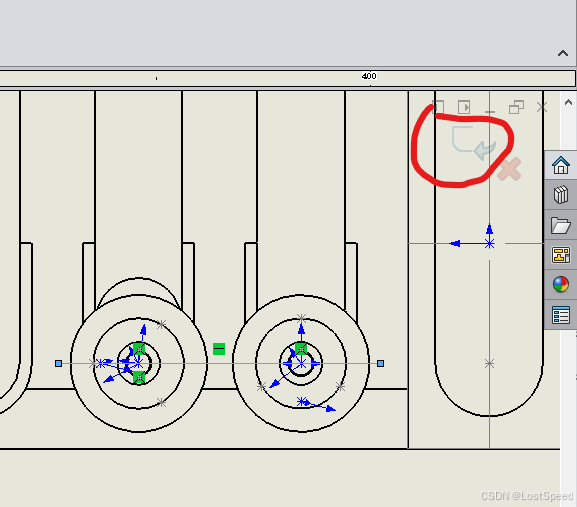This screenshot has height=507, width=577.
Task: Select the sketch origin with blue arrows
Action: coord(489,243)
